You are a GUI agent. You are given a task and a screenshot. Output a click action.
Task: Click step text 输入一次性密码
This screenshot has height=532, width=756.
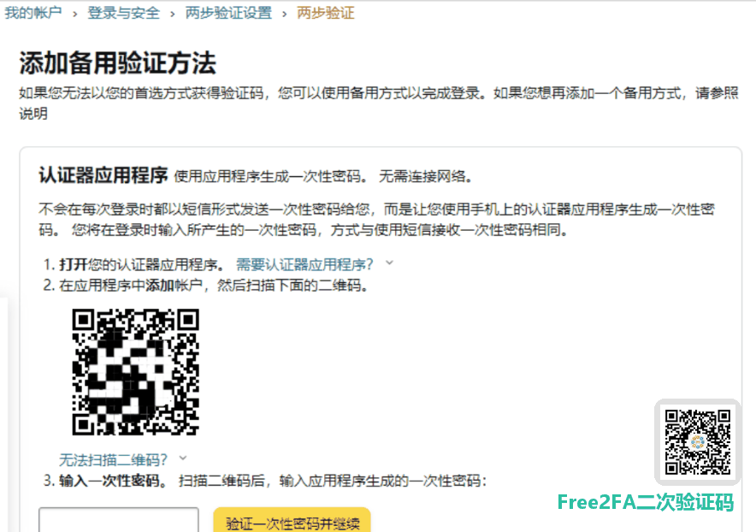[x=109, y=481]
